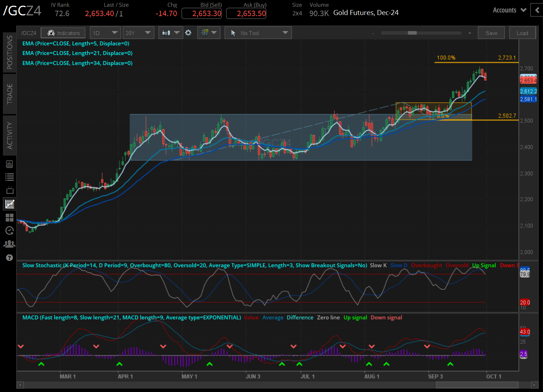
Task: Click the chart zoom slider handle
Action: pyautogui.click(x=412, y=33)
